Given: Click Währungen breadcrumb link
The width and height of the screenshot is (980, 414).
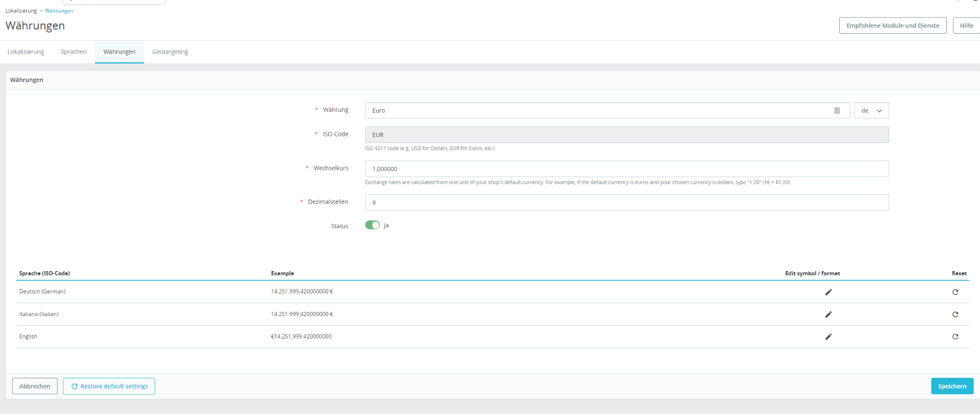Looking at the screenshot, I should 59,11.
